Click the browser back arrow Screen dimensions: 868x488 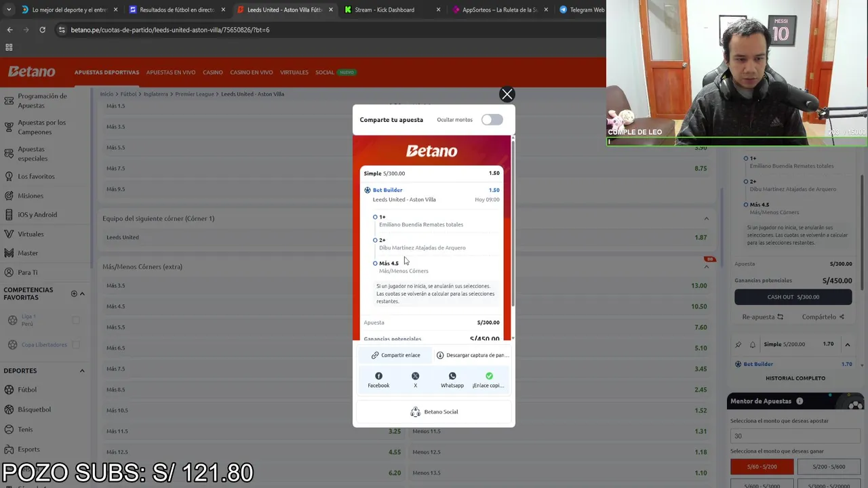pos(9,30)
